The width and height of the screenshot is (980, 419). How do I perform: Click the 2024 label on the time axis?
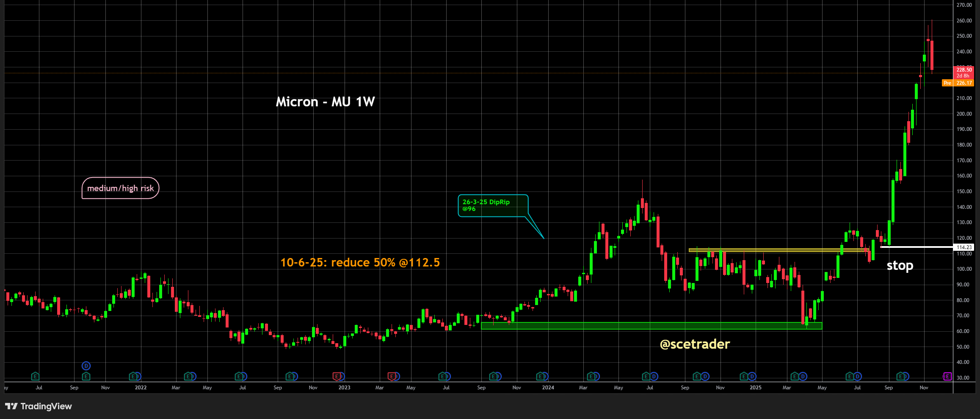548,388
